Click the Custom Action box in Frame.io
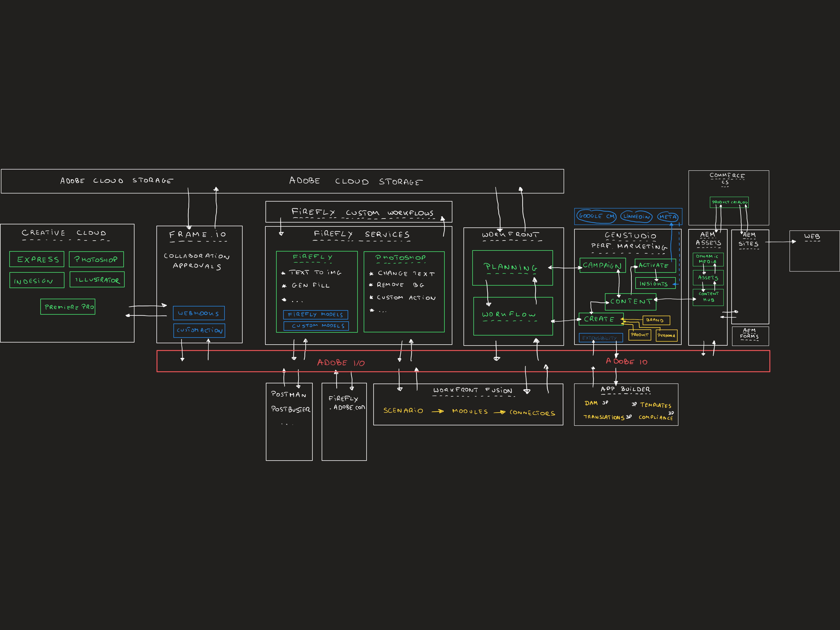The height and width of the screenshot is (630, 840). point(199,330)
